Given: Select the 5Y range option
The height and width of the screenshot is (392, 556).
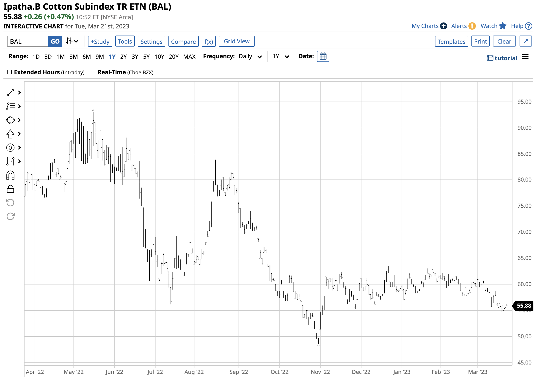Looking at the screenshot, I should click(146, 57).
